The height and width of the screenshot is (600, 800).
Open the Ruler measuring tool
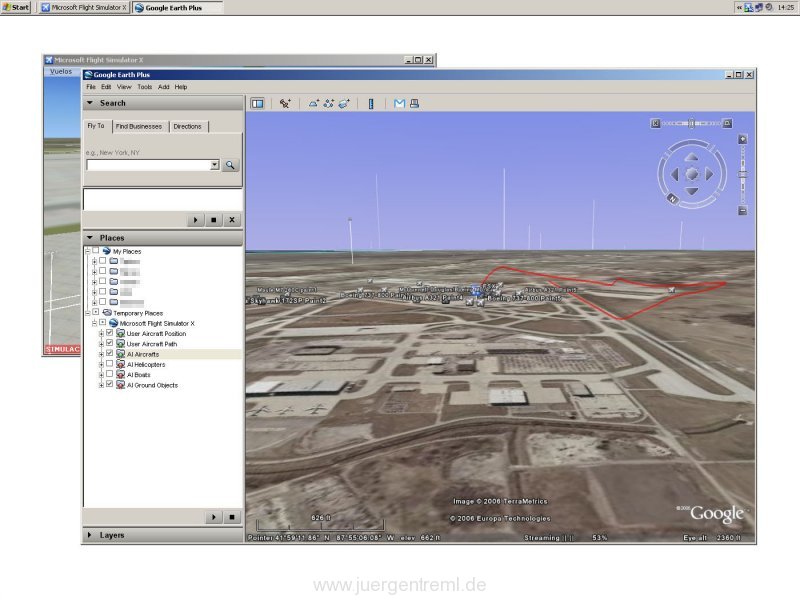tap(371, 104)
